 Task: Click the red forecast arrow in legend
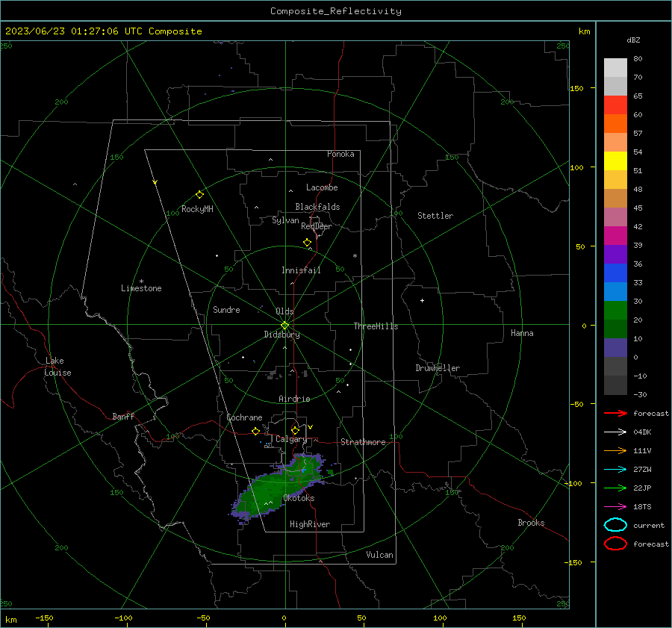[x=615, y=413]
